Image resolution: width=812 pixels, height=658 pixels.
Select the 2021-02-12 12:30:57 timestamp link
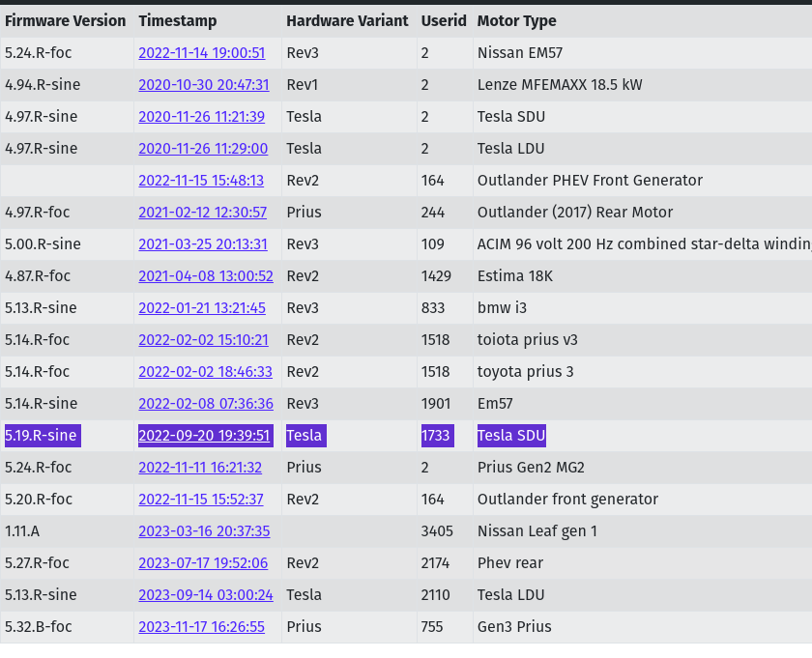202,213
